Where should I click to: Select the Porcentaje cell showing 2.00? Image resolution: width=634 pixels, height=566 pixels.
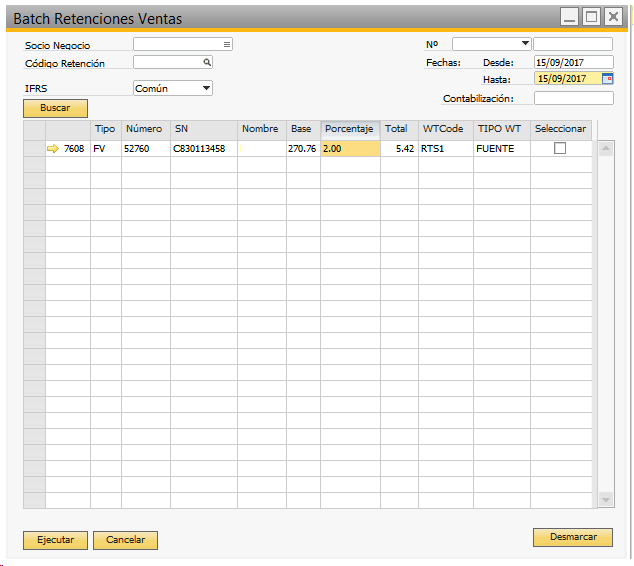pos(349,149)
